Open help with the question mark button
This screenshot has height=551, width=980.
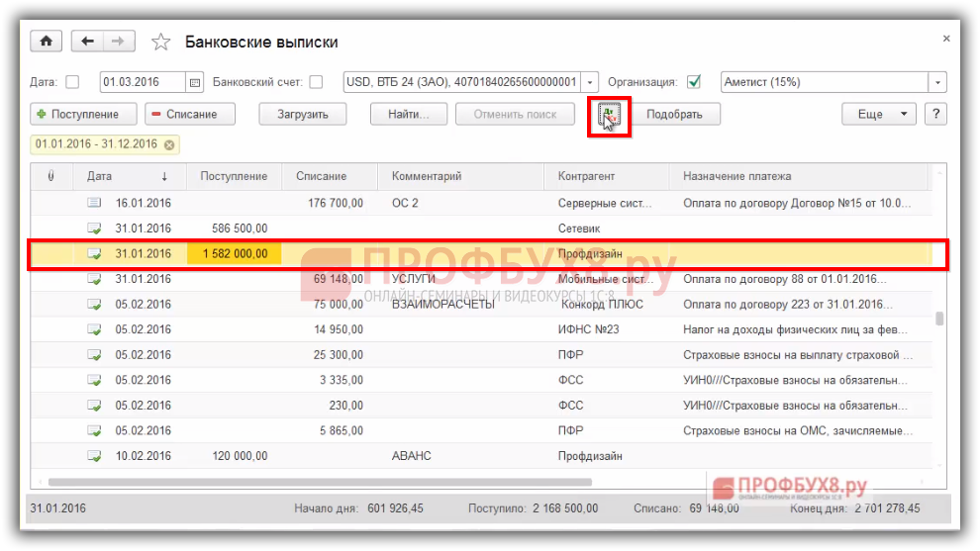tap(935, 115)
